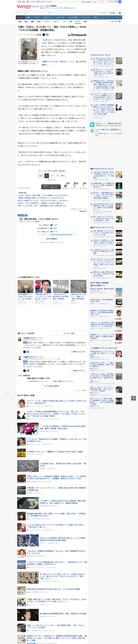The height and width of the screenshot is (644, 138).
Task: Share article on Facebook below headline
Action: (47, 35)
